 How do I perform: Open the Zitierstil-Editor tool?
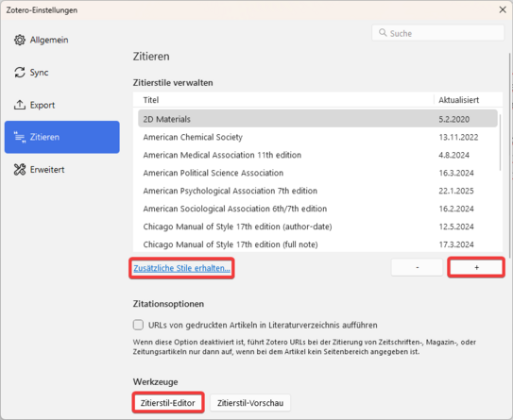click(168, 403)
